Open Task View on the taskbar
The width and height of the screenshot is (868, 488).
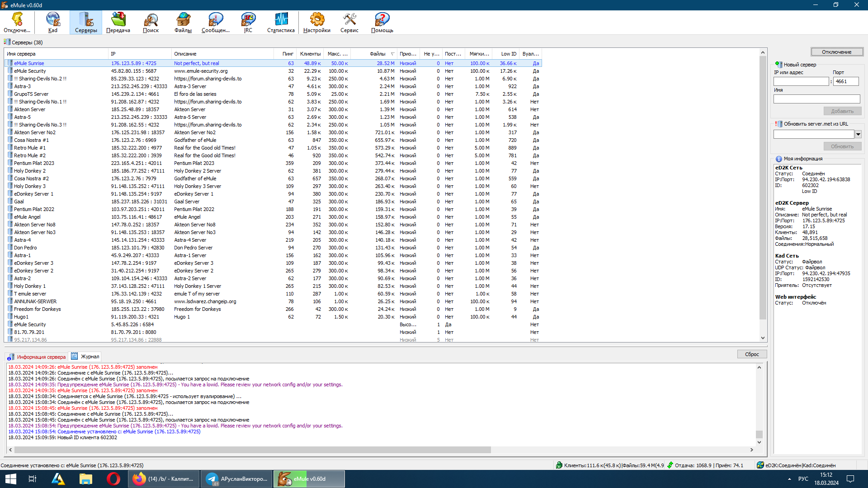33,479
